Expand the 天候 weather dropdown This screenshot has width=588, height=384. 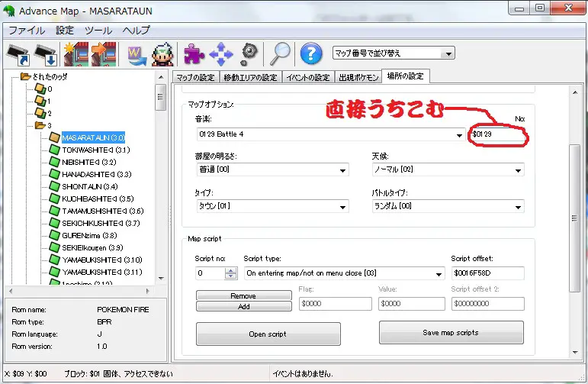[x=443, y=169]
